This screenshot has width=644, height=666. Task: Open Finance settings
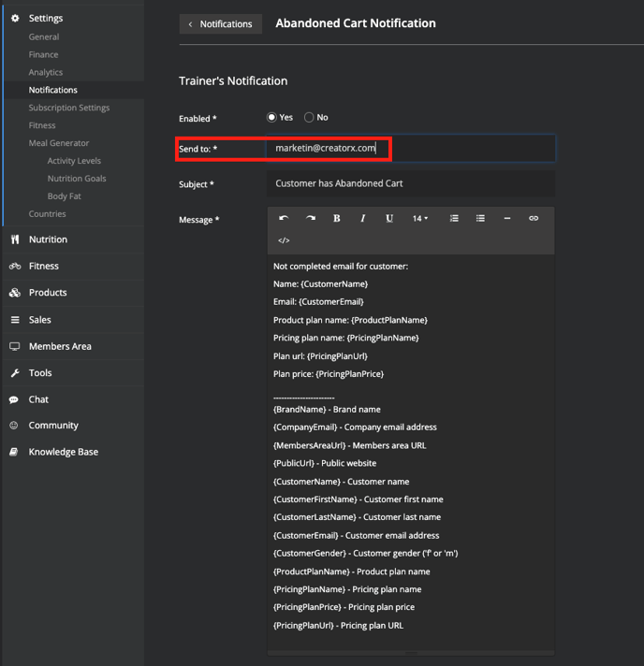click(x=43, y=55)
